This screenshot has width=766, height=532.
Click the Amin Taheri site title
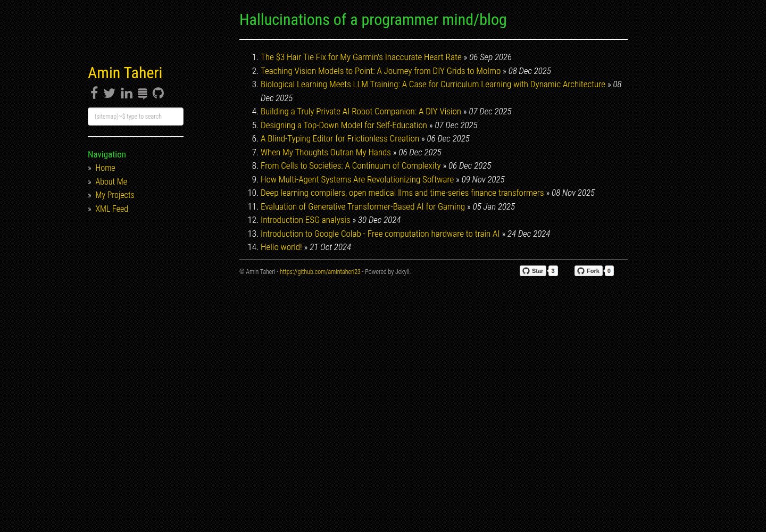(125, 73)
